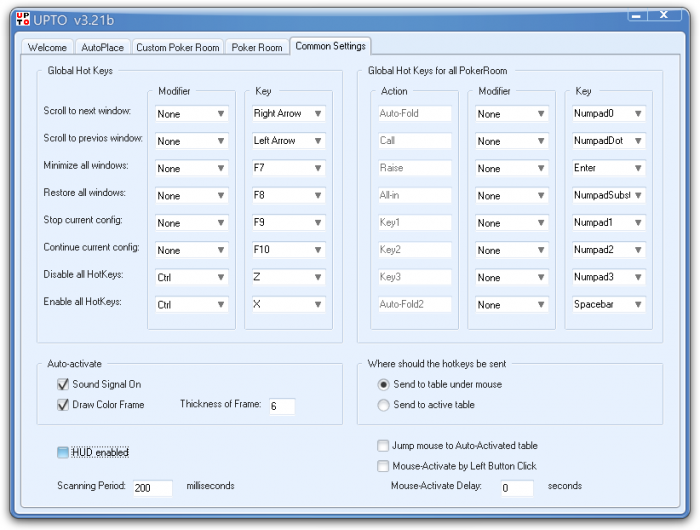The height and width of the screenshot is (530, 700).
Task: Open modifier dropdown in the Key2 row
Action: [x=512, y=250]
